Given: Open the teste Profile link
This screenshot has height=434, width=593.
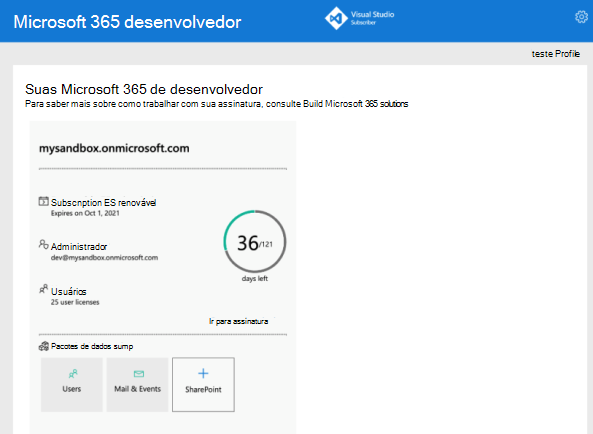Looking at the screenshot, I should coord(555,54).
